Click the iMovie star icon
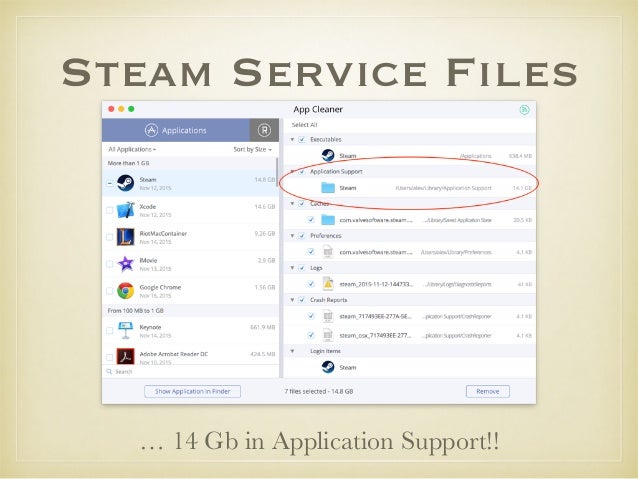The image size is (638, 479). pyautogui.click(x=125, y=264)
